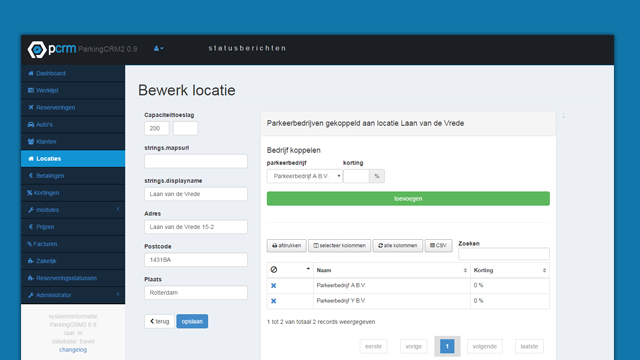Go to vorige pagination page
This screenshot has width=640, height=360.
point(413,347)
